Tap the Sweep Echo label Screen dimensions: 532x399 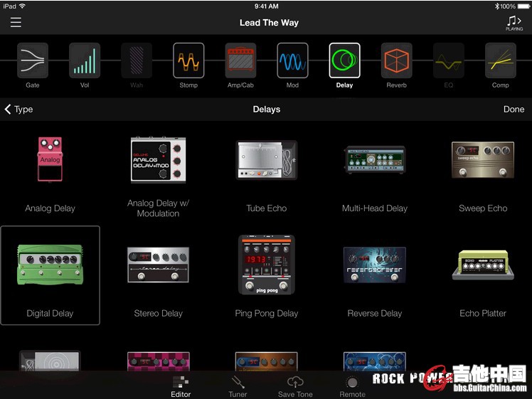483,208
